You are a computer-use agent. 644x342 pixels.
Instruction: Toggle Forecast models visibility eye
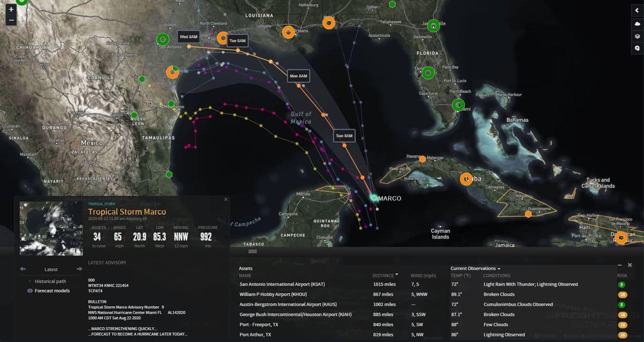click(x=30, y=290)
